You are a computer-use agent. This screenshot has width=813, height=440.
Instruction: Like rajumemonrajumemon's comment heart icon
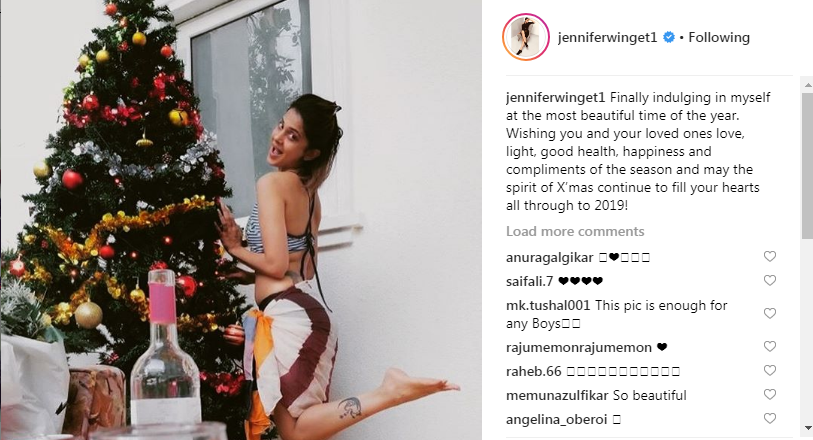(770, 346)
